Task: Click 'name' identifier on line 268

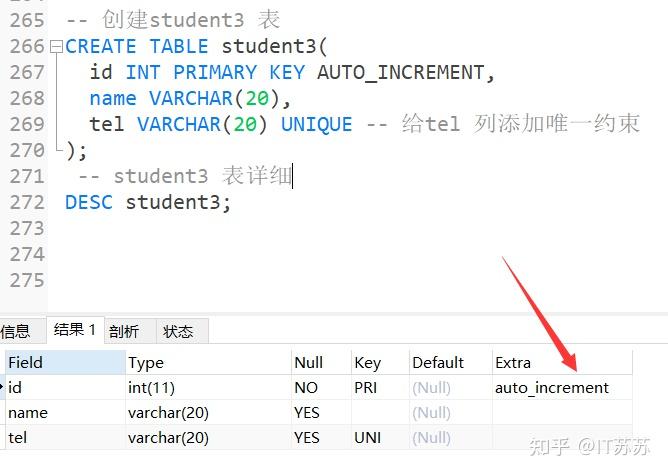Action: 113,98
